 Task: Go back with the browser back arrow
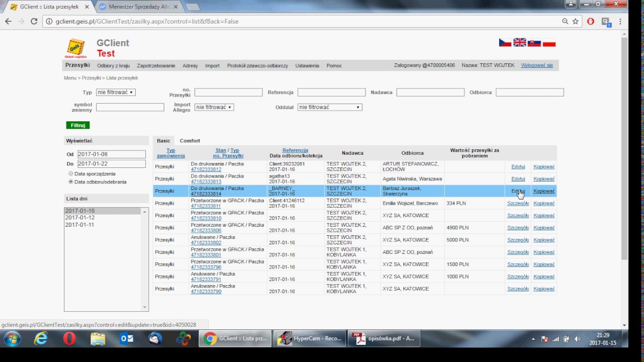click(8, 21)
